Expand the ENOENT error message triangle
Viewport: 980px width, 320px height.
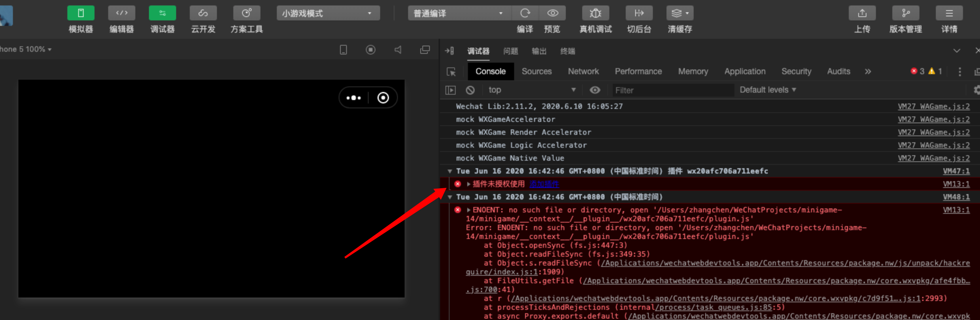pyautogui.click(x=468, y=210)
